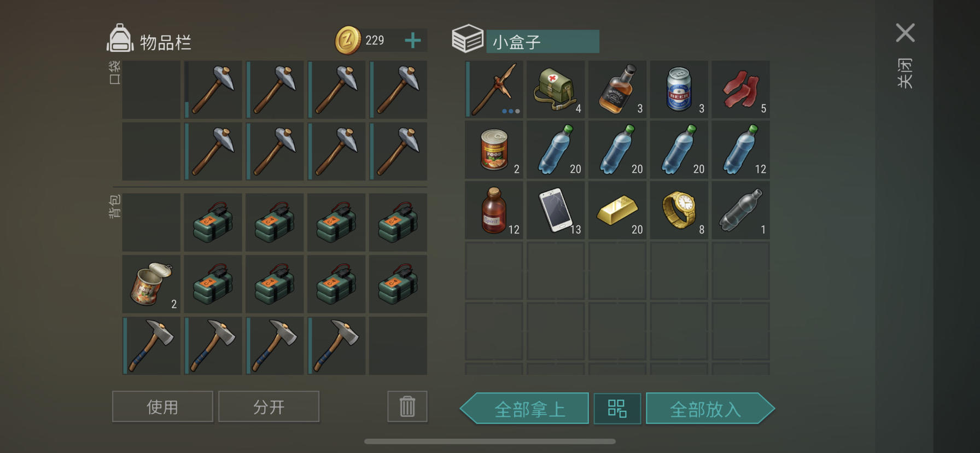Image resolution: width=980 pixels, height=453 pixels.
Task: Select the pickaxe in the small box
Action: coord(494,89)
